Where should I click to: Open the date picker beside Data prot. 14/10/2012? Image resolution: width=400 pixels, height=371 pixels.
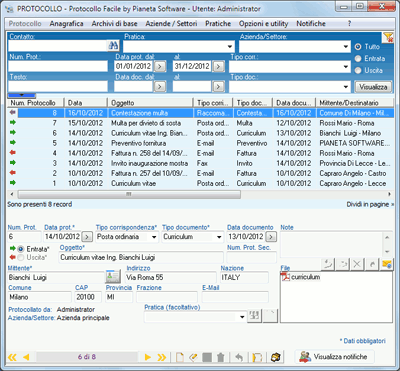coord(87,237)
